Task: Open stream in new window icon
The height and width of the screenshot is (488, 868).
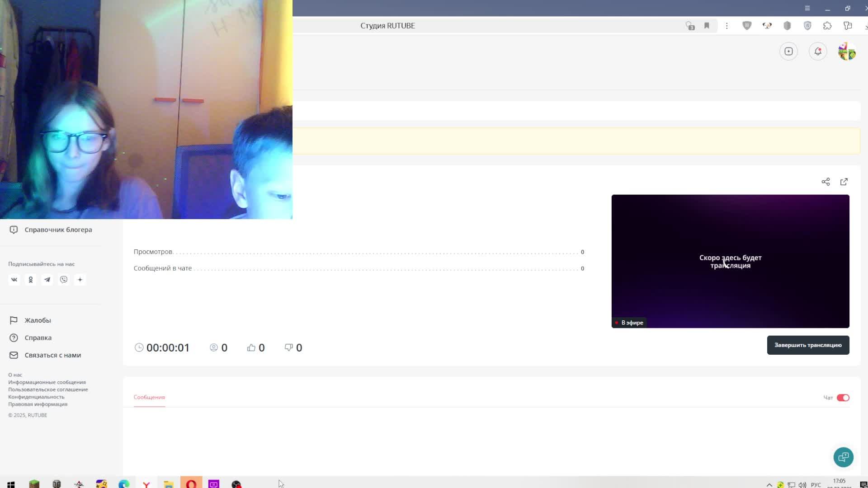Action: click(x=844, y=182)
